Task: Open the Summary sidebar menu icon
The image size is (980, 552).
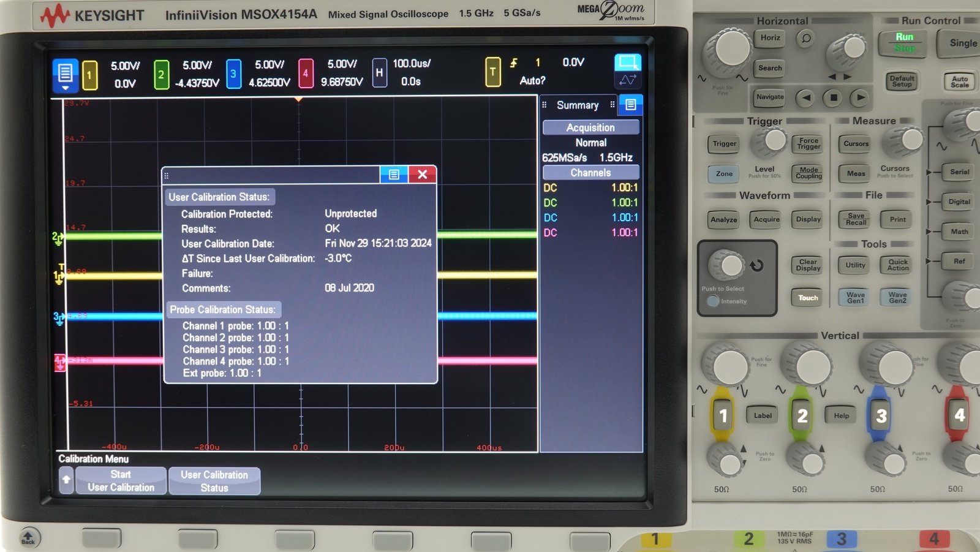Action: (x=630, y=105)
